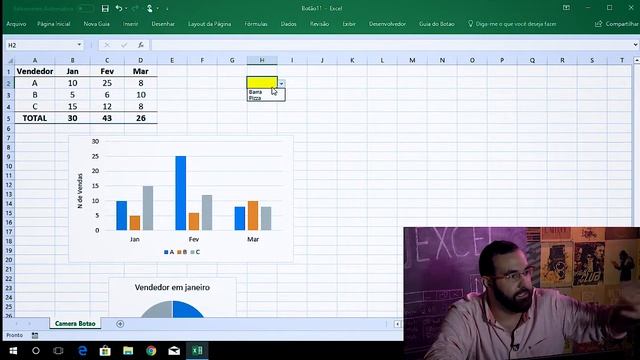
Task: Click the N de Vendas axis title
Action: 80,191
